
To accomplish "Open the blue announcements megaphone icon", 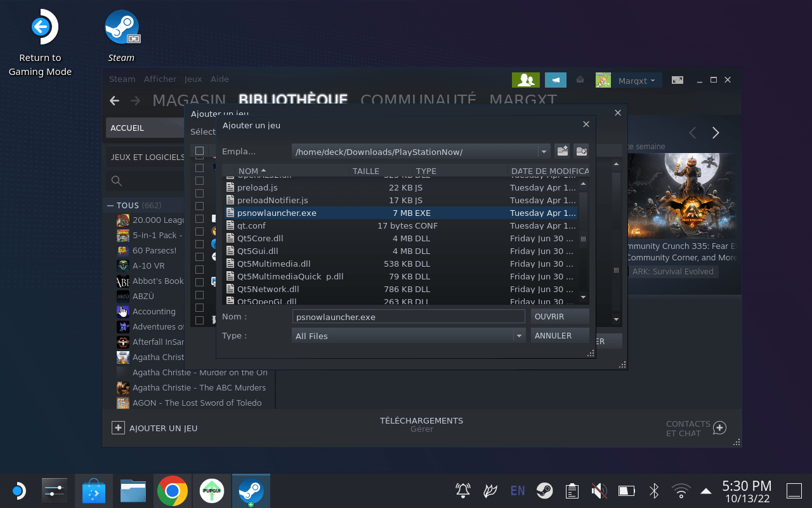I will [556, 80].
